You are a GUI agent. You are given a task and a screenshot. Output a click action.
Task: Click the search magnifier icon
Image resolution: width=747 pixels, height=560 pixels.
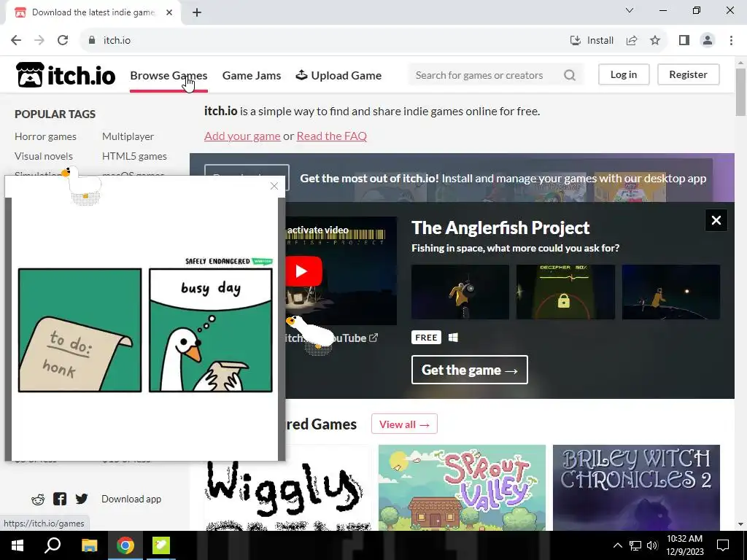[570, 75]
